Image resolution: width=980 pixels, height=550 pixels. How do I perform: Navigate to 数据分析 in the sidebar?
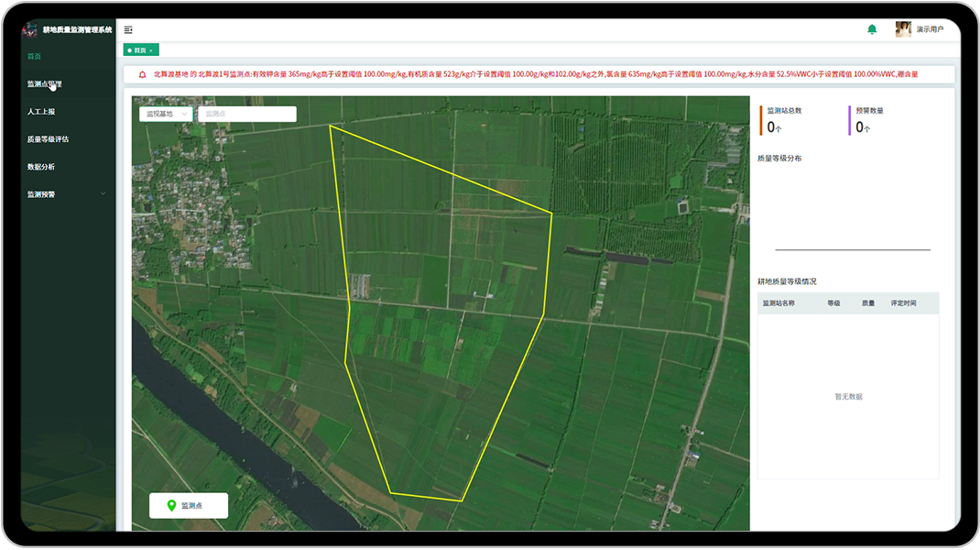point(41,167)
